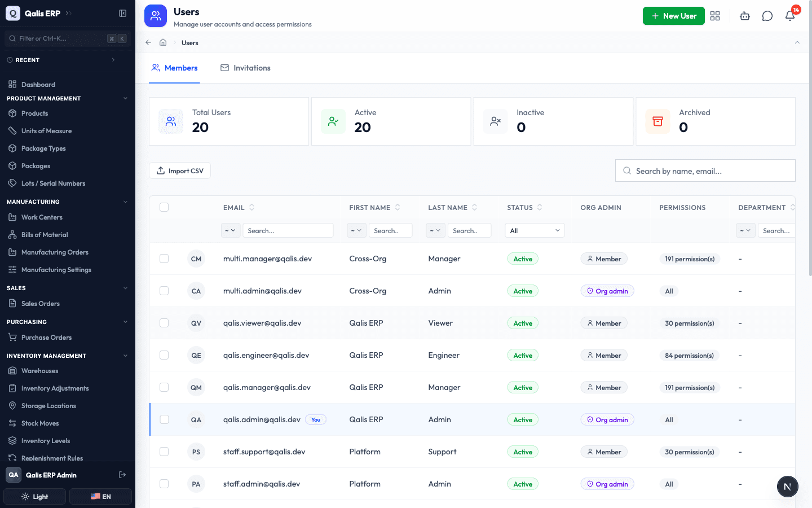
Task: Open the notifications bell icon
Action: 790,16
